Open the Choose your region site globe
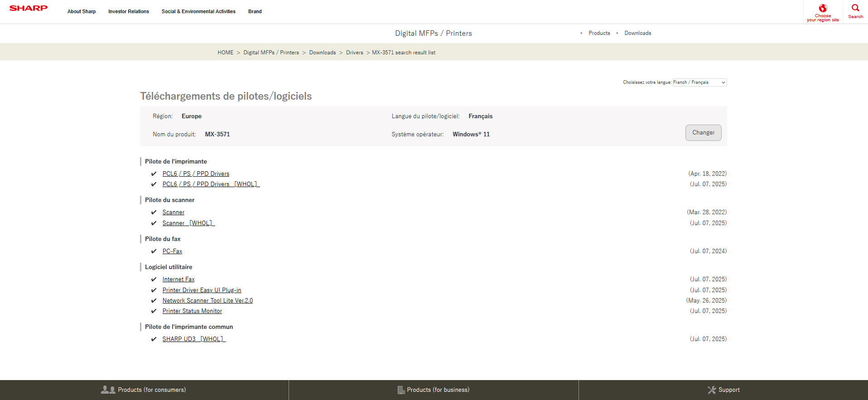The height and width of the screenshot is (400, 868). [x=823, y=8]
